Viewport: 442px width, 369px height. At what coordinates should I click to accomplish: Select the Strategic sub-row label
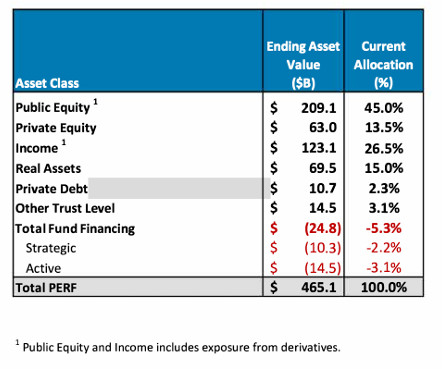click(x=51, y=248)
